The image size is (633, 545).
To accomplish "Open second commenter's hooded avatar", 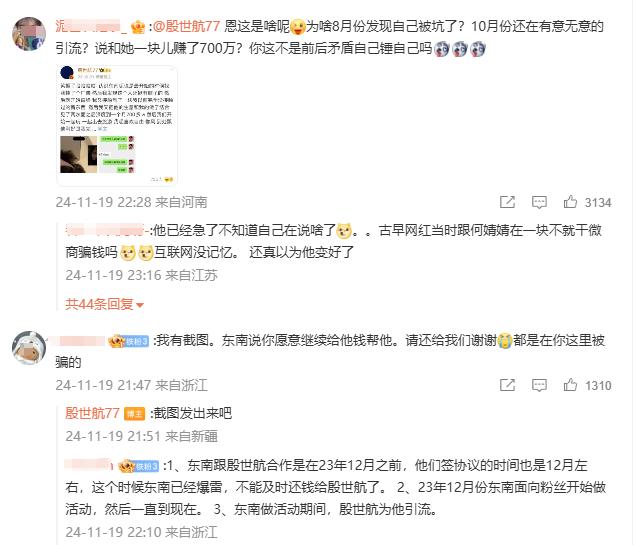I will [x=29, y=348].
